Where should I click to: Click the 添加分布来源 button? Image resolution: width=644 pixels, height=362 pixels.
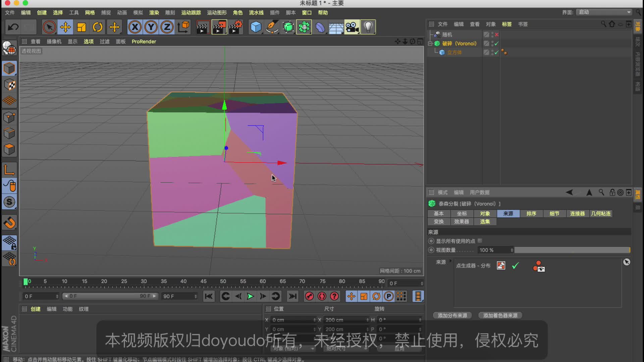click(452, 315)
